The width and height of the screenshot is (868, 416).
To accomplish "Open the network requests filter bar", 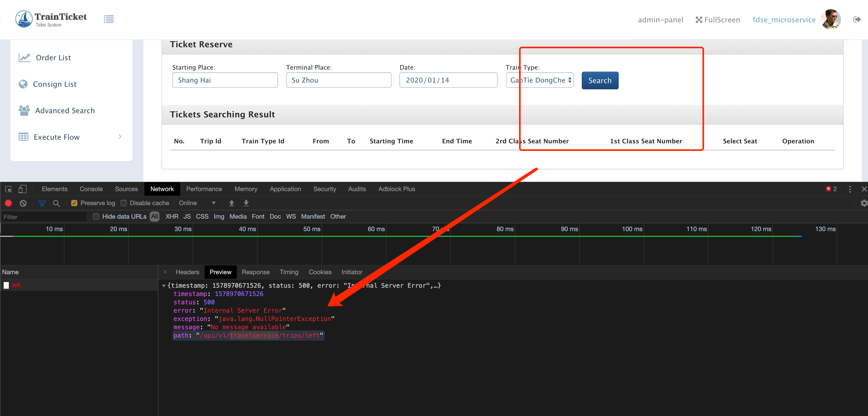I will (x=42, y=203).
